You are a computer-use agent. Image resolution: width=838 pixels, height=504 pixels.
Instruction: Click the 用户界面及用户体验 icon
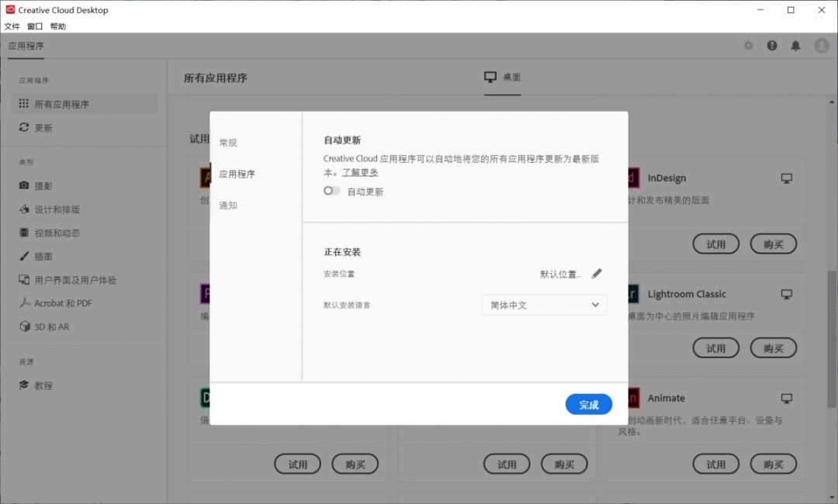pos(23,279)
